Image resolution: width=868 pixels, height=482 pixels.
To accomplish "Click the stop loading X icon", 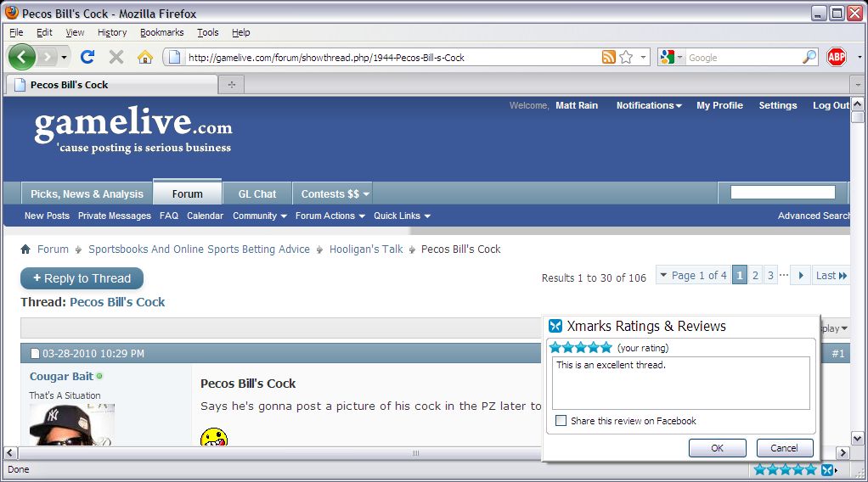I will click(116, 57).
